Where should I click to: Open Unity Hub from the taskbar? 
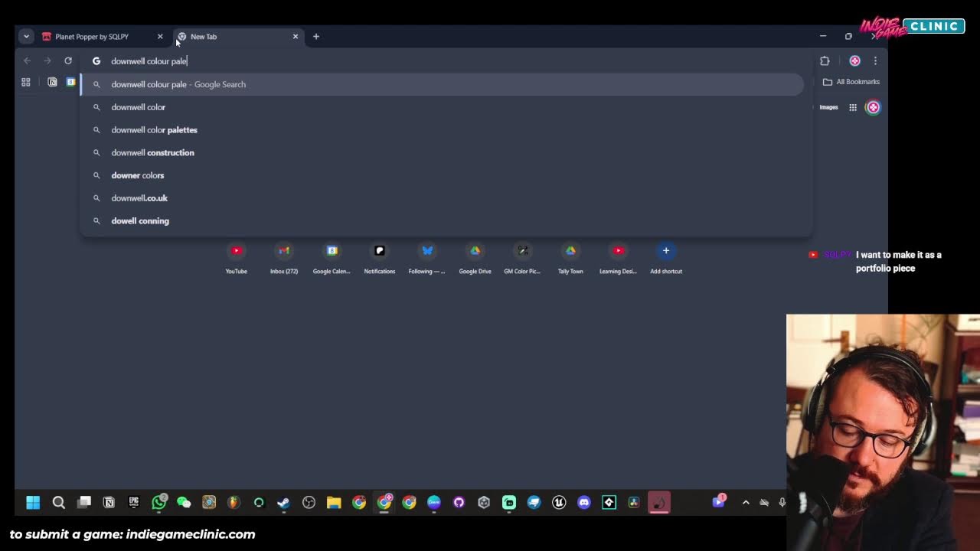click(484, 503)
